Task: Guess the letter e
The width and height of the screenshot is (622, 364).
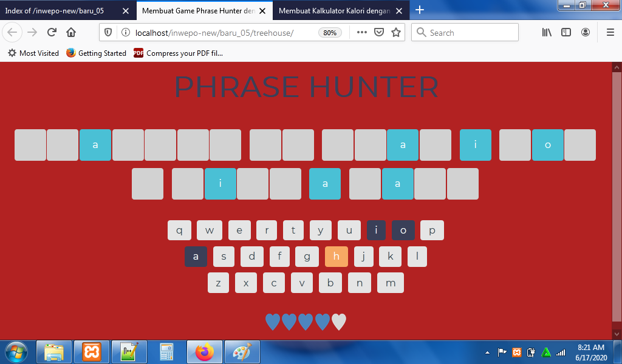Action: point(239,230)
